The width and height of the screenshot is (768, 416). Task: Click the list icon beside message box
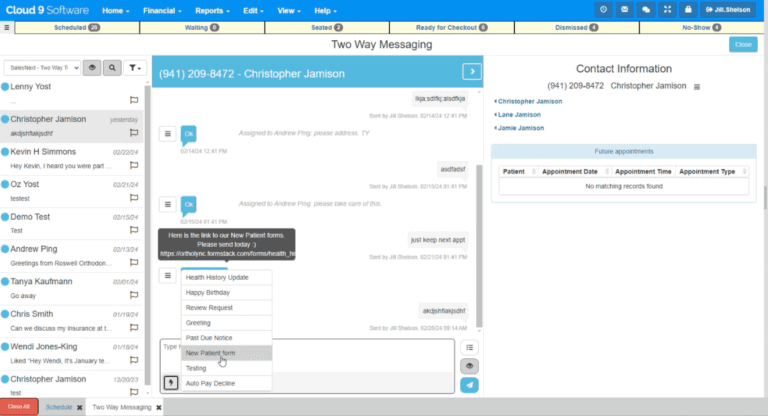pos(469,347)
